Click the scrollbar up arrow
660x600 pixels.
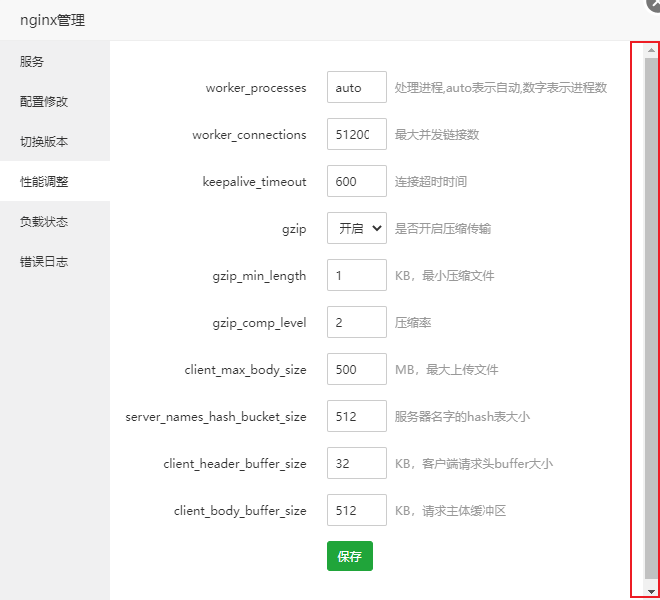[x=651, y=50]
